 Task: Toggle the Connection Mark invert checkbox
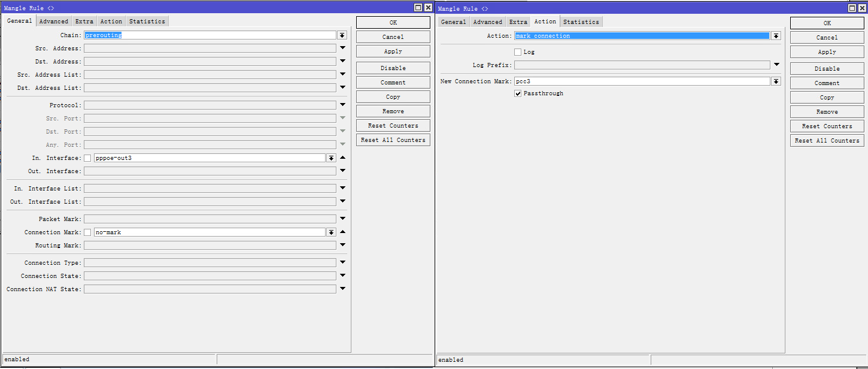point(87,232)
